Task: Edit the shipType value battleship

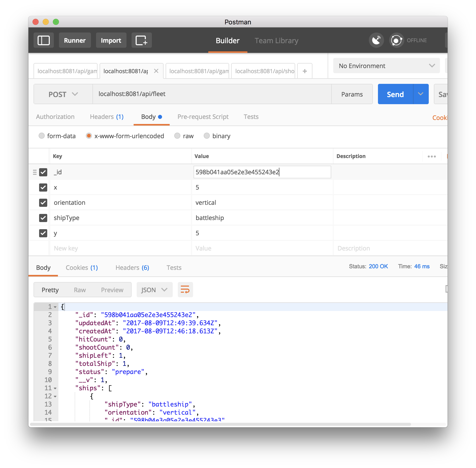Action: (x=262, y=218)
